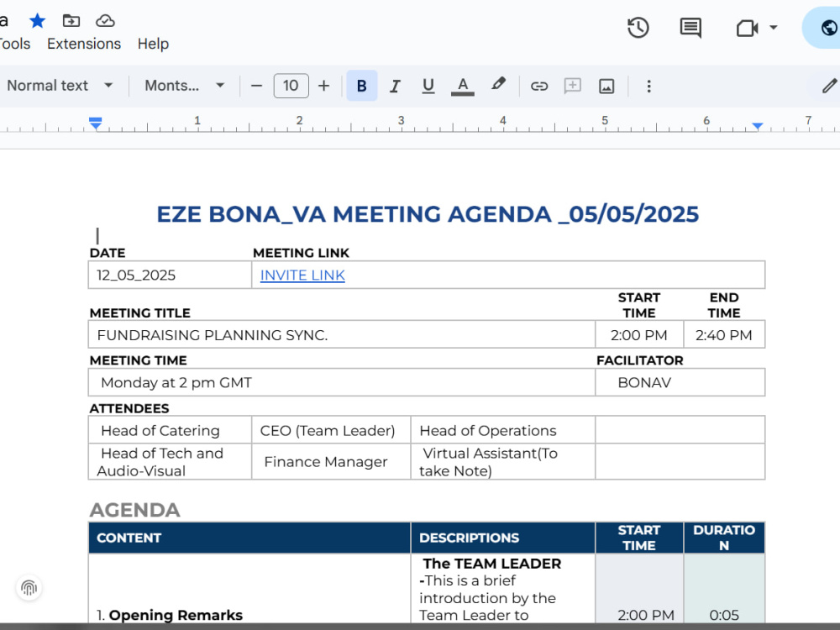The image size is (840, 630).
Task: Open the comments panel icon
Action: 690,28
